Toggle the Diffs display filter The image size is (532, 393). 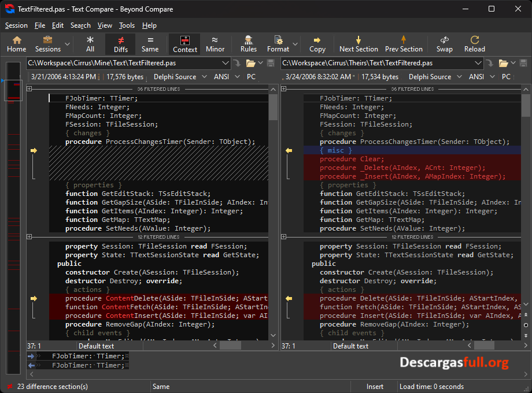tap(121, 44)
